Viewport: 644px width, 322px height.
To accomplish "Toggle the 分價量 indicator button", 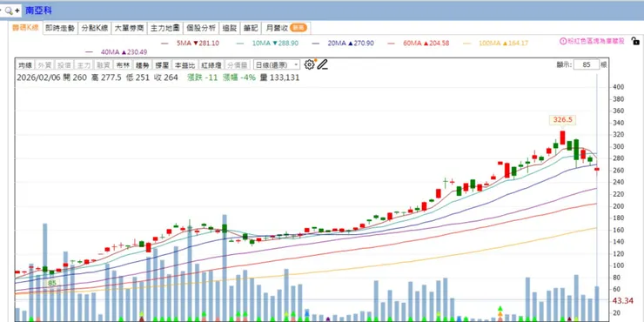I will click(x=238, y=65).
